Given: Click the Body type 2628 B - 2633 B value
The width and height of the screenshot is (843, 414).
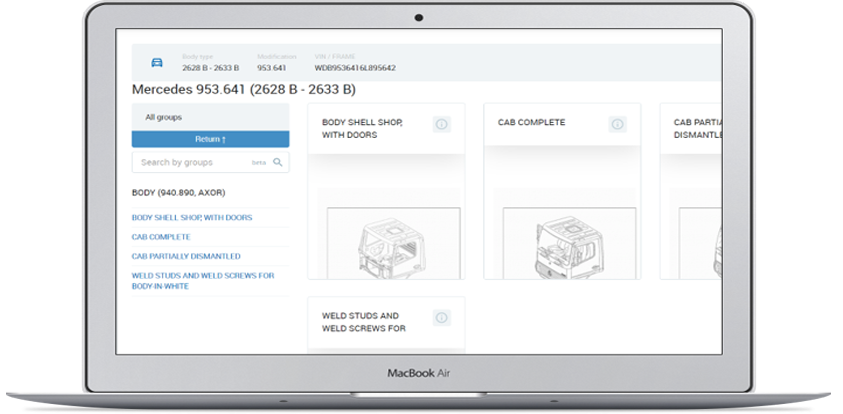Looking at the screenshot, I should (x=210, y=68).
